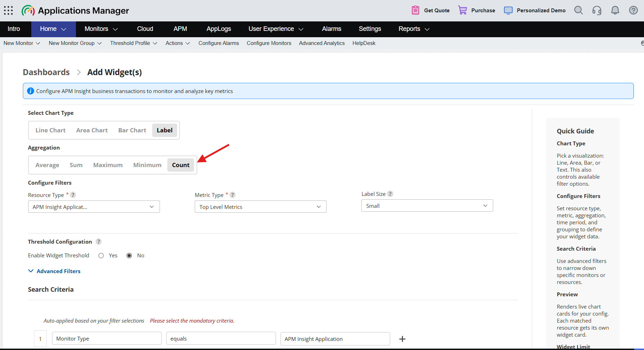Open the Actions dropdown
Screen dimensions: 644x350
178,43
